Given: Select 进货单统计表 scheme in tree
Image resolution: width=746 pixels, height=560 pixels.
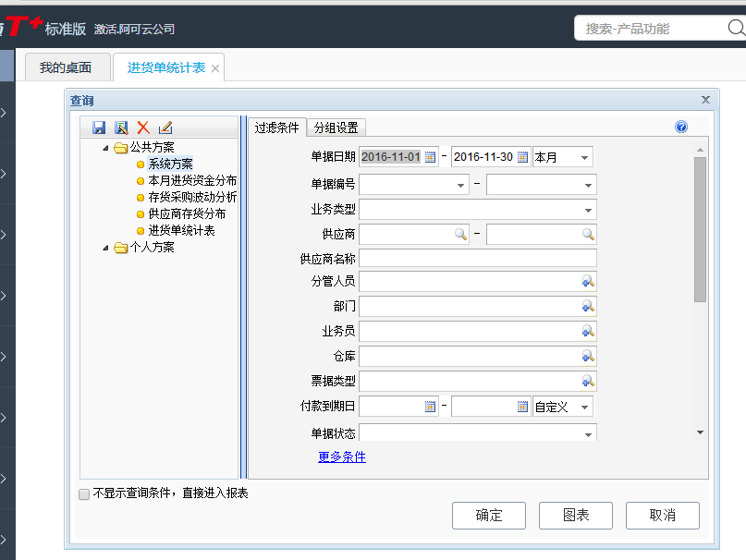Looking at the screenshot, I should click(181, 230).
